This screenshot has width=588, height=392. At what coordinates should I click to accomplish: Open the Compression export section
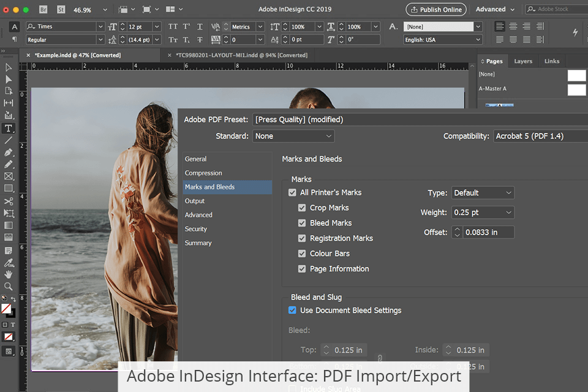point(227,173)
